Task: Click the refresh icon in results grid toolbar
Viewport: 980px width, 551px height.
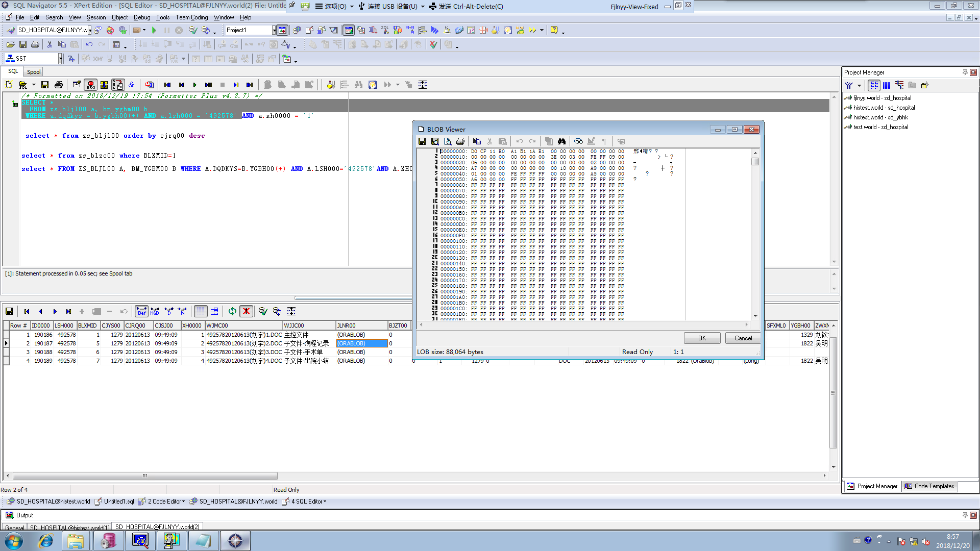Action: click(232, 311)
